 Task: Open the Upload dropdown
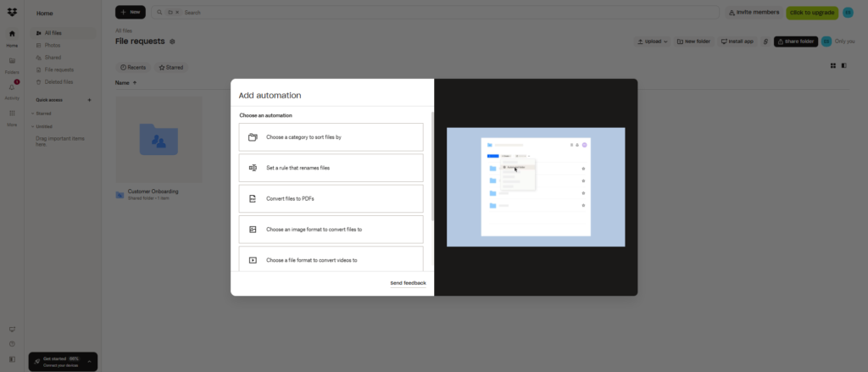coord(652,41)
